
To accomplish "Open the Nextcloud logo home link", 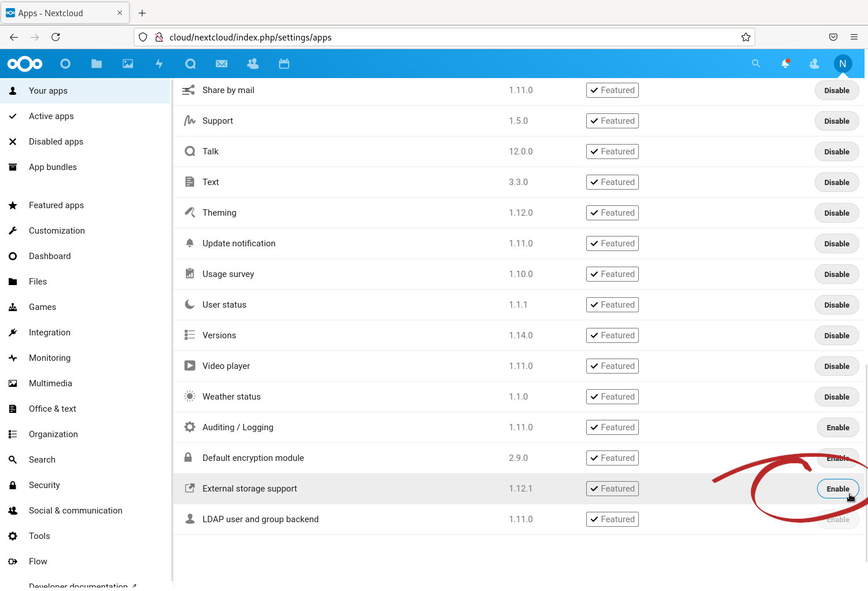I will [x=25, y=64].
